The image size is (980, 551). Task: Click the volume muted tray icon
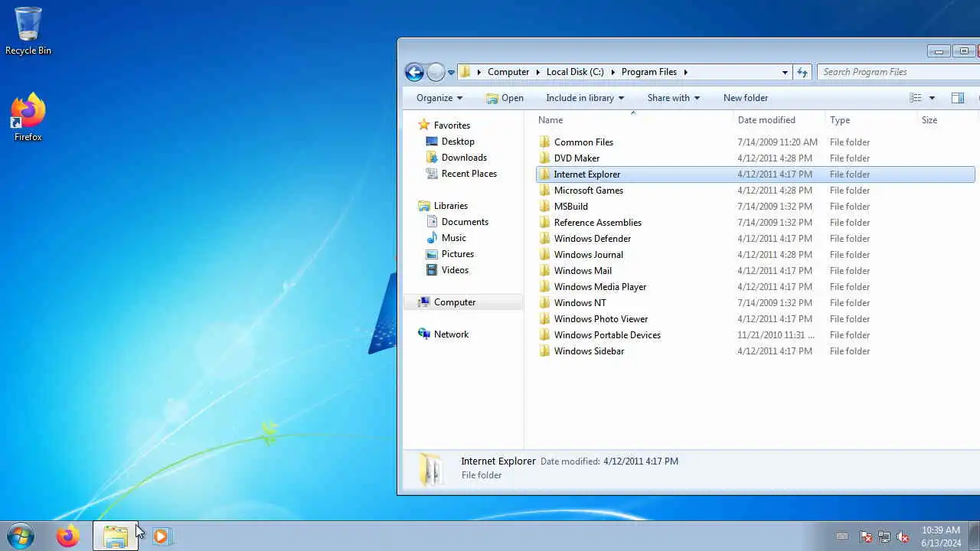click(x=903, y=537)
